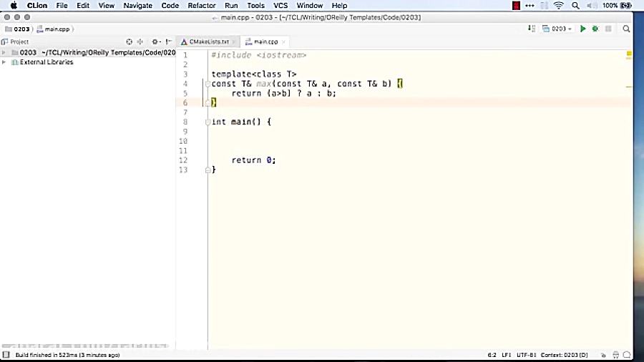Open Search Everywhere magnifier in CLion toolbar
Image resolution: width=644 pixels, height=362 pixels.
tap(626, 29)
